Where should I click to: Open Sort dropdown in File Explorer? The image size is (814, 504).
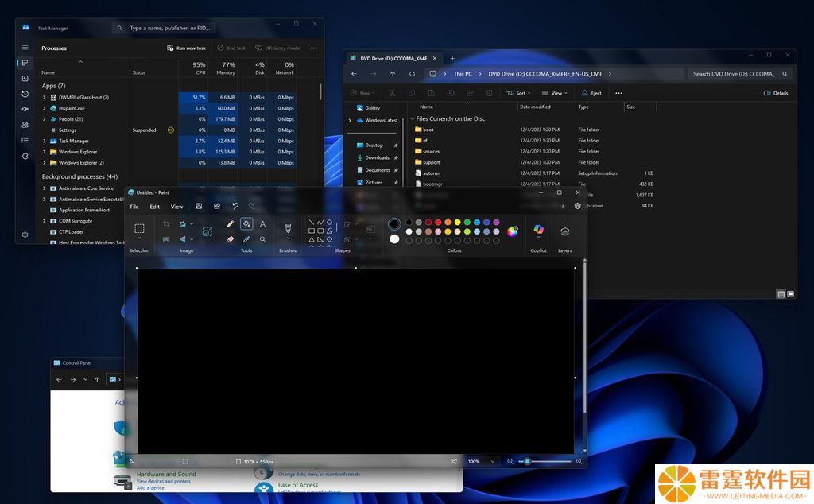518,93
